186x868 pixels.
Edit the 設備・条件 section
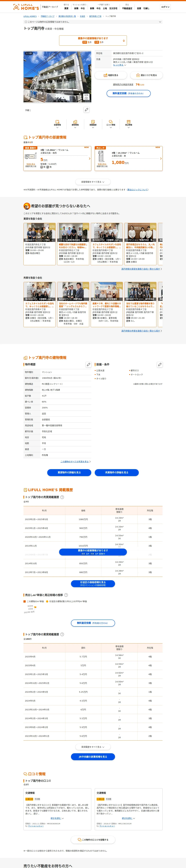(160, 365)
